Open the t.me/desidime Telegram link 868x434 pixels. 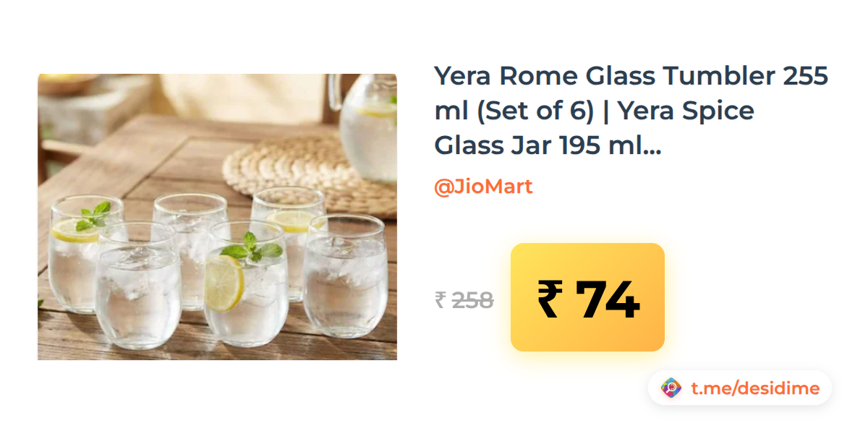coord(755,388)
